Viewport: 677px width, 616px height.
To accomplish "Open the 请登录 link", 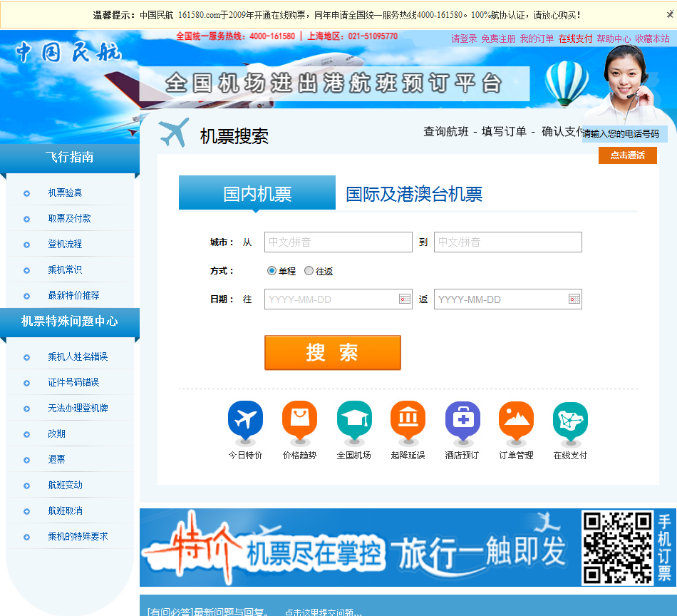I will (464, 38).
